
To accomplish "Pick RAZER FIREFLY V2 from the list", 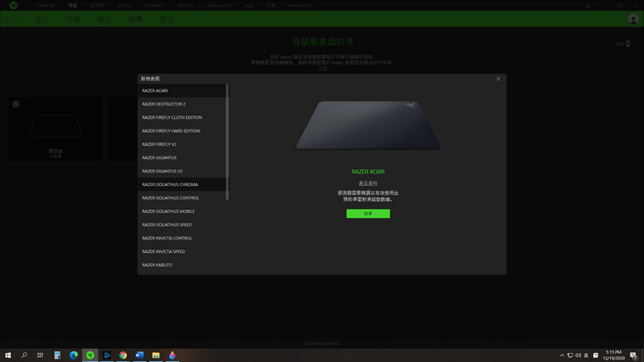I will [x=182, y=144].
